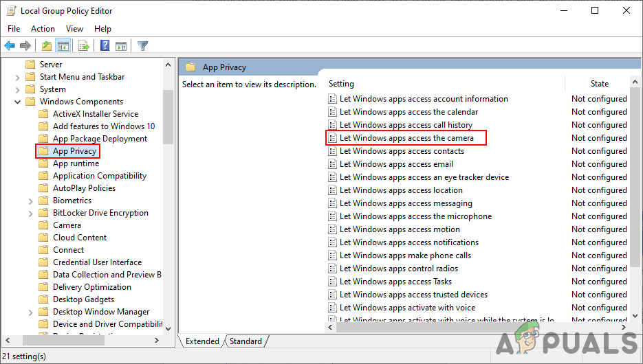Select Let Windows apps control radios
The height and width of the screenshot is (364, 643).
click(x=399, y=269)
